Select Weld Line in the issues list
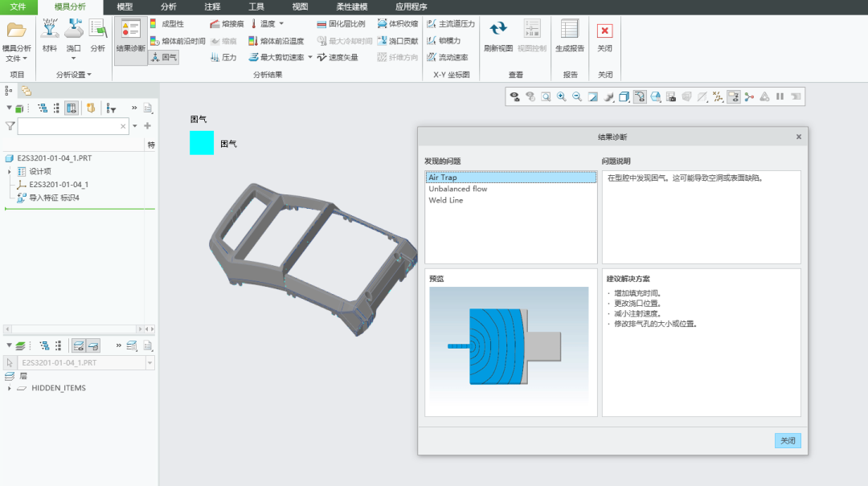 click(x=445, y=200)
